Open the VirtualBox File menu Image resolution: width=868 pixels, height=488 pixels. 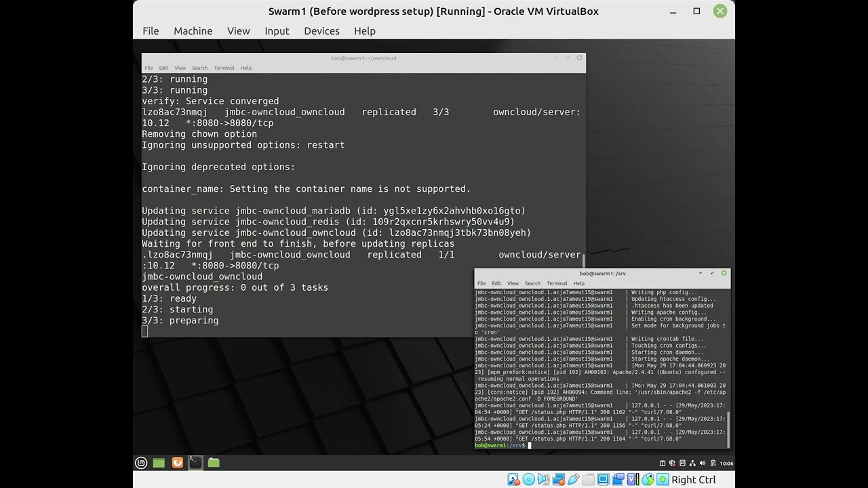click(x=151, y=30)
